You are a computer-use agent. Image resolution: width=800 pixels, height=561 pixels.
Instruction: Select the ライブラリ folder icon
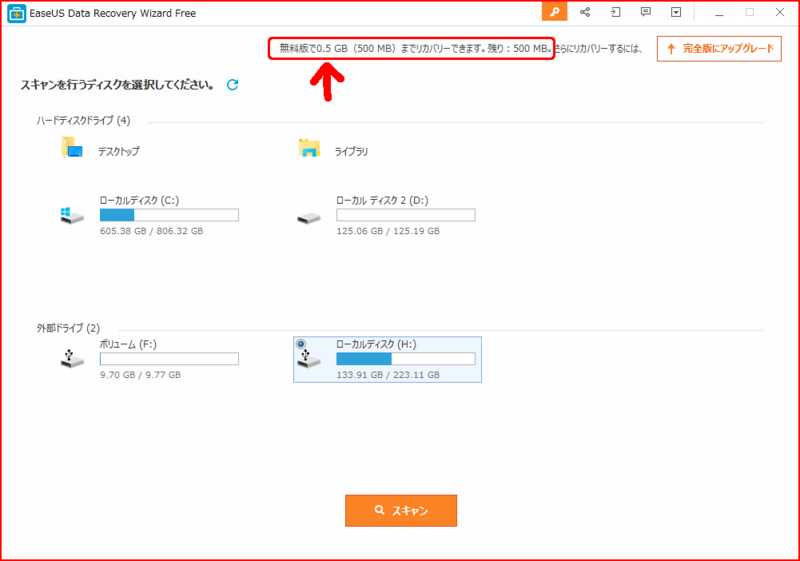pyautogui.click(x=309, y=148)
